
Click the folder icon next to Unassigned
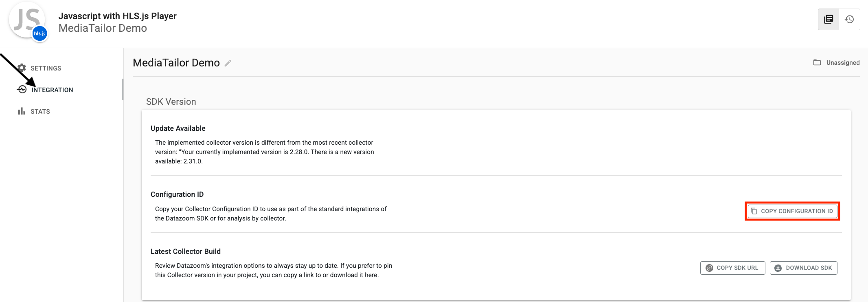pyautogui.click(x=817, y=62)
